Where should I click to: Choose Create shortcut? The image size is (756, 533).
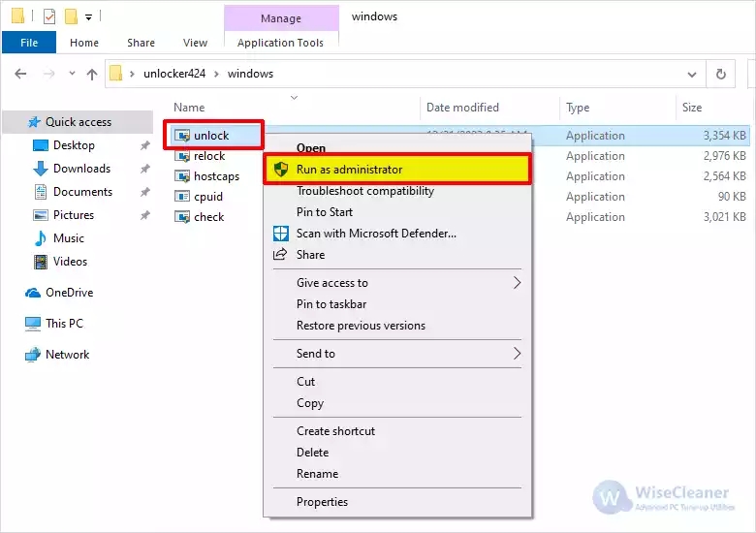397,431
